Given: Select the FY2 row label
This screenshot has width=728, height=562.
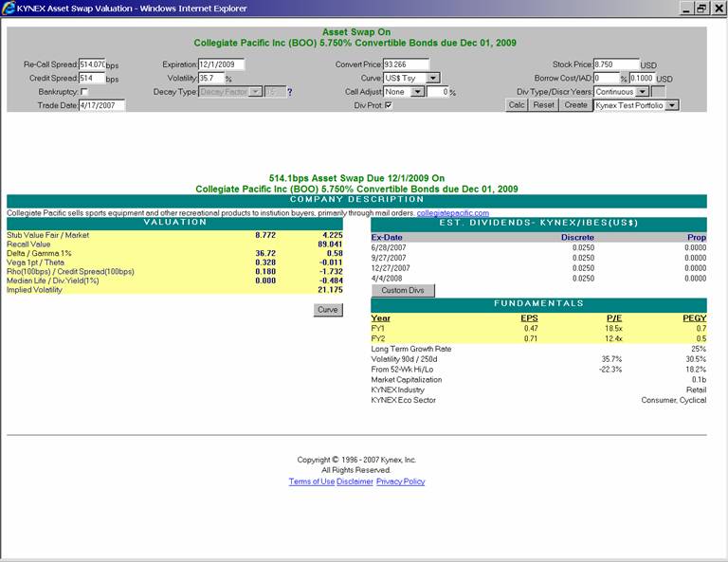Looking at the screenshot, I should [x=378, y=338].
